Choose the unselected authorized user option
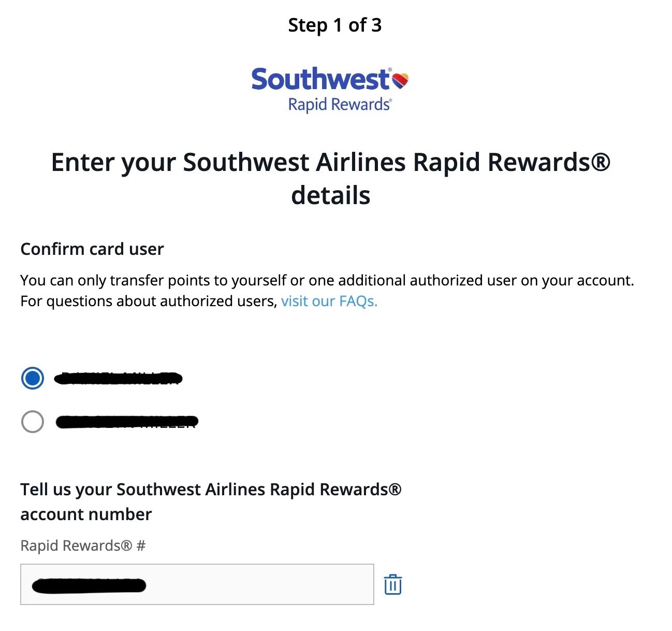 click(x=32, y=422)
